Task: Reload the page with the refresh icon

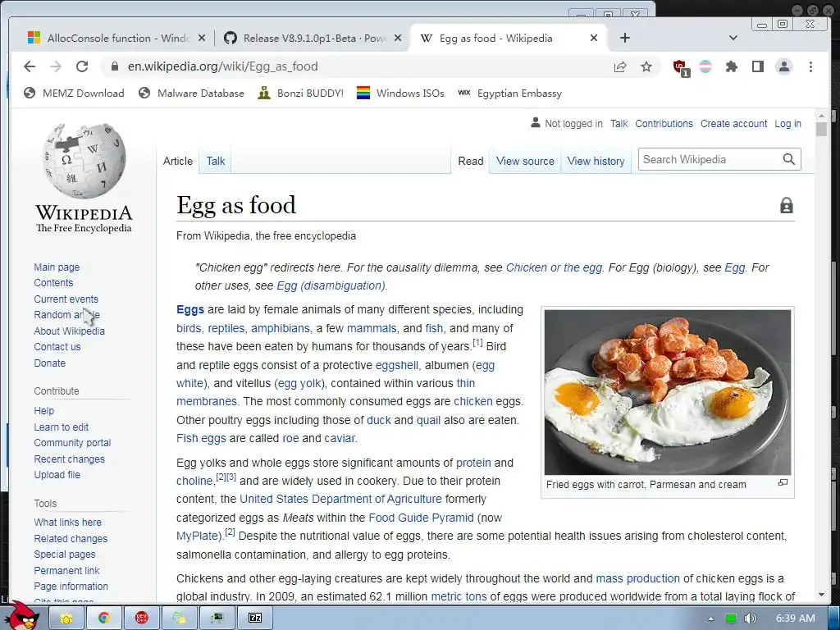Action: [82, 66]
